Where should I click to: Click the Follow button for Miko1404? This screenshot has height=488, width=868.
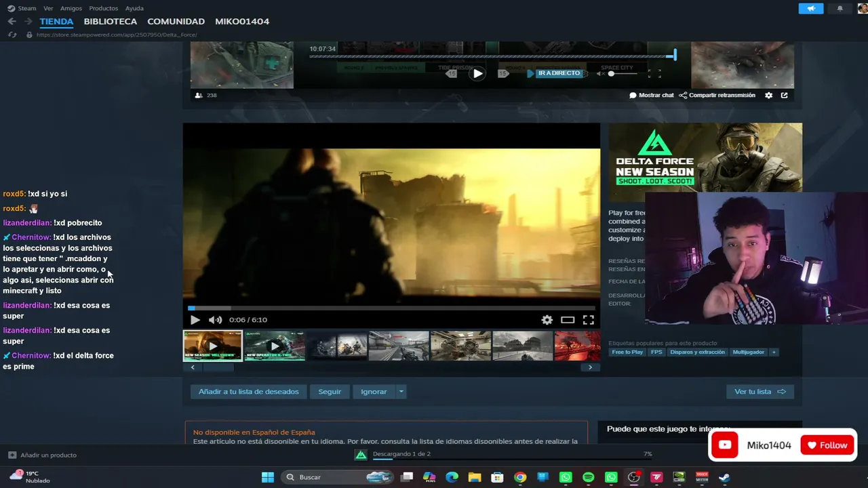[x=828, y=445]
